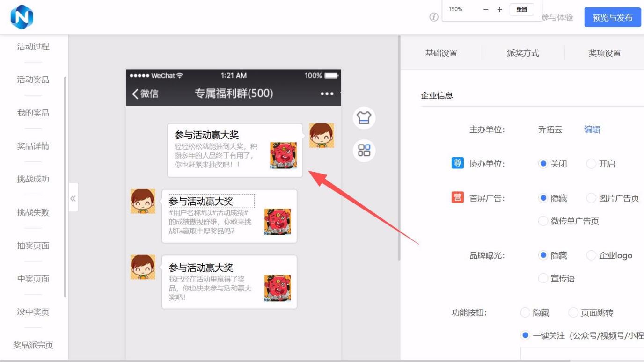
Task: Click the info icon near the zoom control
Action: [x=433, y=17]
